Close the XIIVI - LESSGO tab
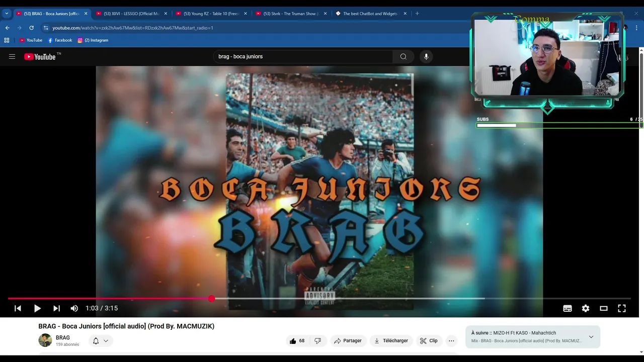This screenshot has width=644, height=362. 166,14
